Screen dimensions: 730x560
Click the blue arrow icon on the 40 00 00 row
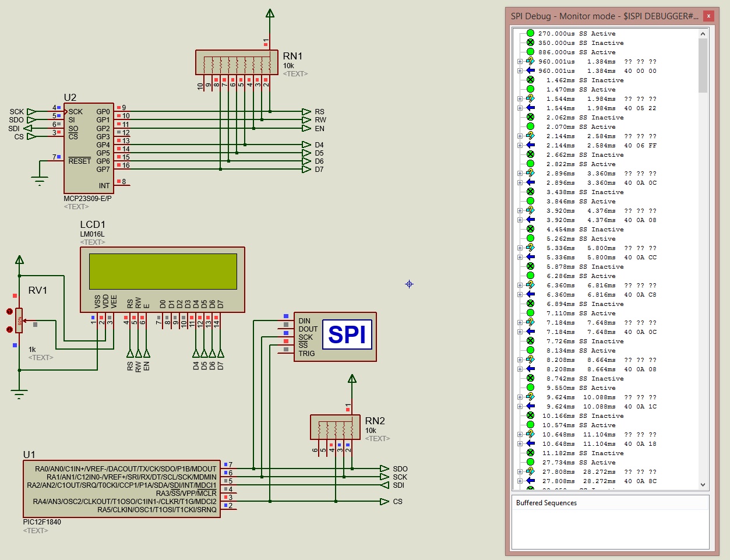click(530, 71)
